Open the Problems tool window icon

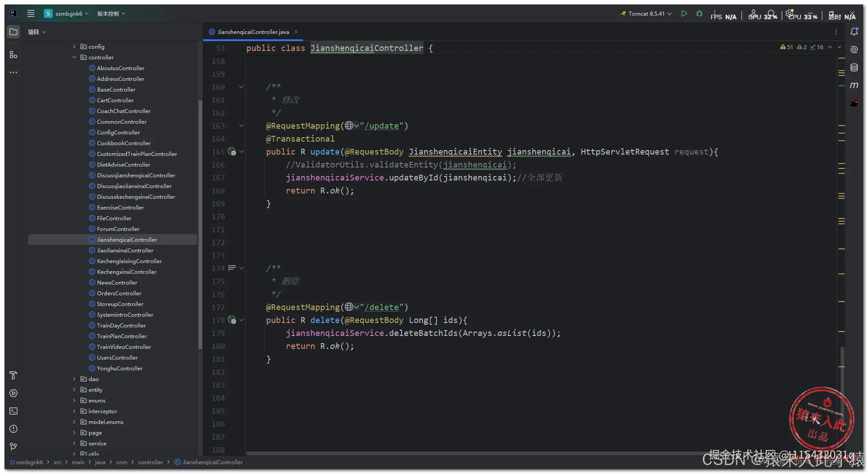[13, 429]
